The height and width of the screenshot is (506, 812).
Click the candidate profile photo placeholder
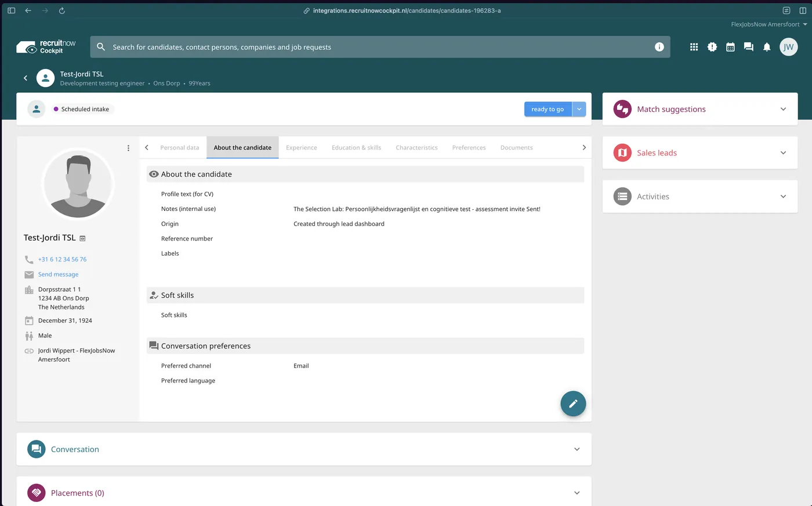(78, 184)
